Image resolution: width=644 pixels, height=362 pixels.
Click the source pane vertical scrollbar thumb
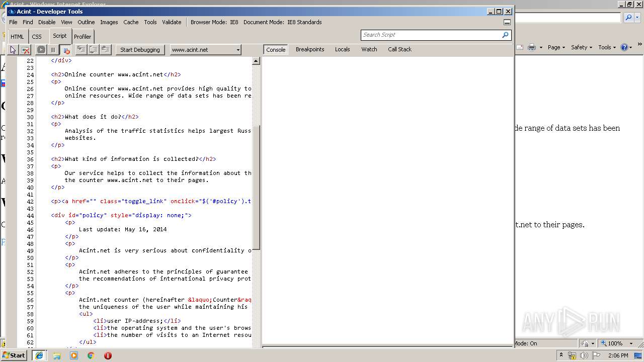[256, 188]
